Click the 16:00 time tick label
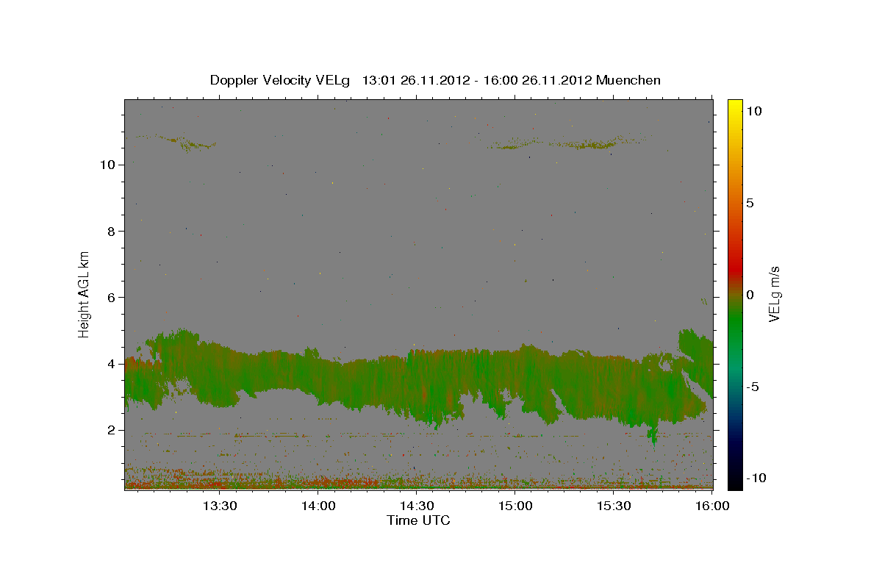The image size is (882, 588). click(x=712, y=506)
